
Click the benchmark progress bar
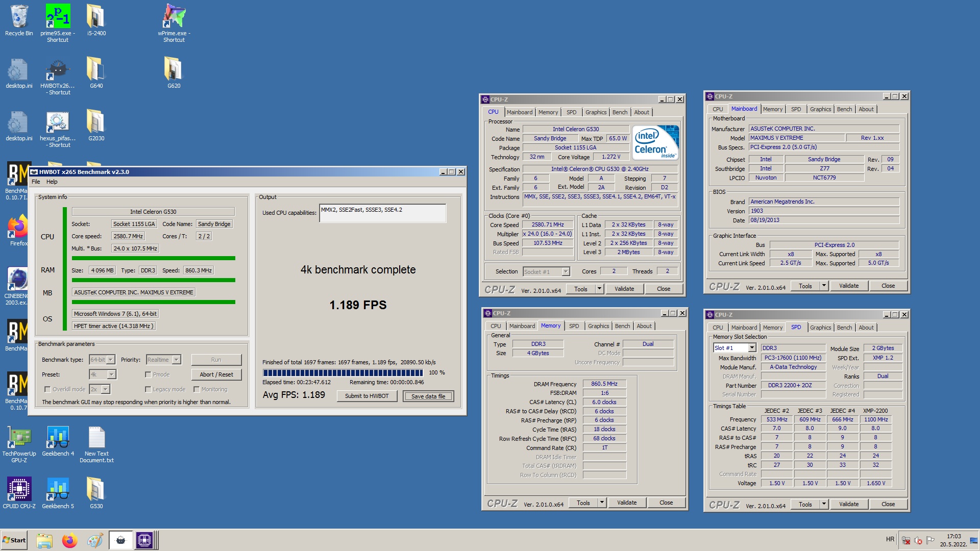pos(342,373)
